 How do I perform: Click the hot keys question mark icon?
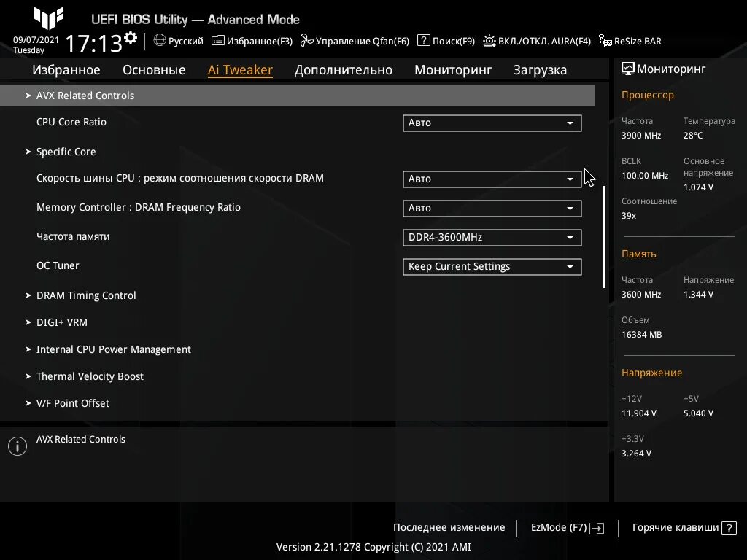729,528
